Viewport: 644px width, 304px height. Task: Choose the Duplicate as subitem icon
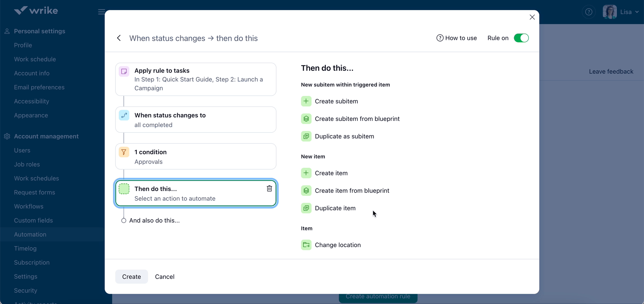coord(306,136)
